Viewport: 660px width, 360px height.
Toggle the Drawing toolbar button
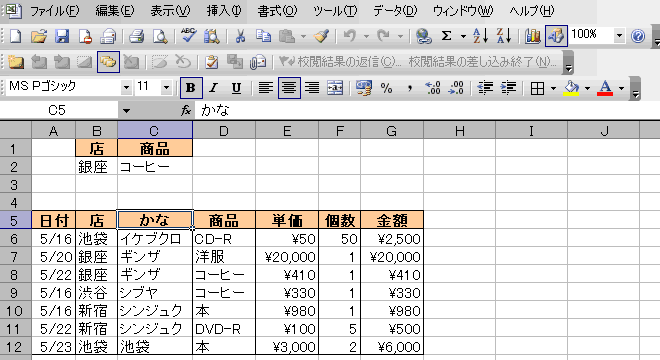[x=556, y=36]
